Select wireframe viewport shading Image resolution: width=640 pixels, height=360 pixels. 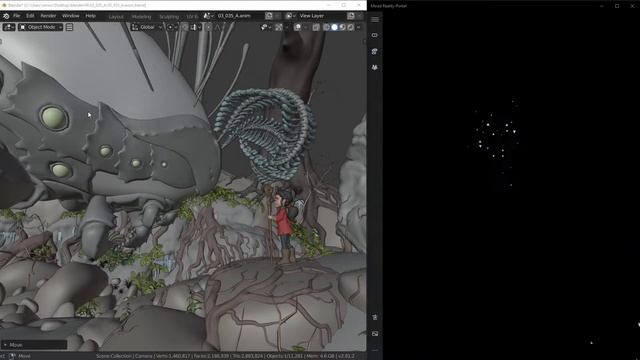point(327,27)
